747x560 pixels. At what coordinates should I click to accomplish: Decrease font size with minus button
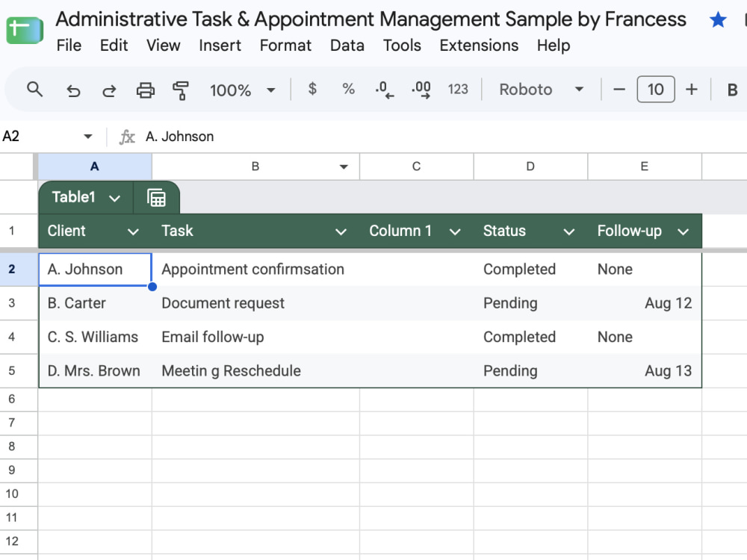[619, 89]
